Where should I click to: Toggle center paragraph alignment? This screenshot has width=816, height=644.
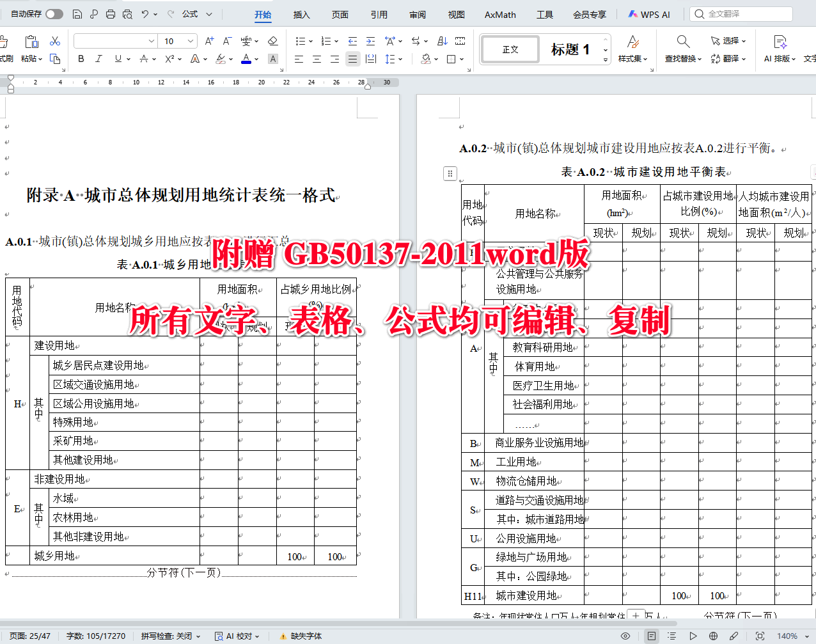[317, 59]
